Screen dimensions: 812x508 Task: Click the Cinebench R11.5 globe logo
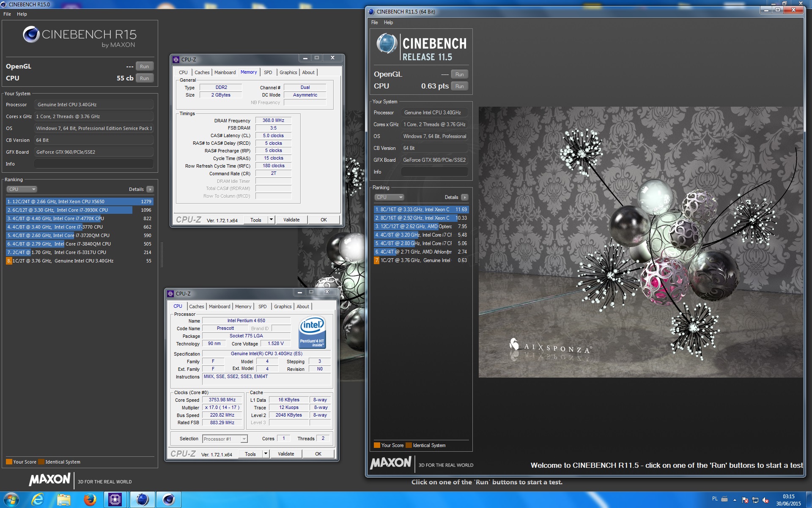pos(387,43)
